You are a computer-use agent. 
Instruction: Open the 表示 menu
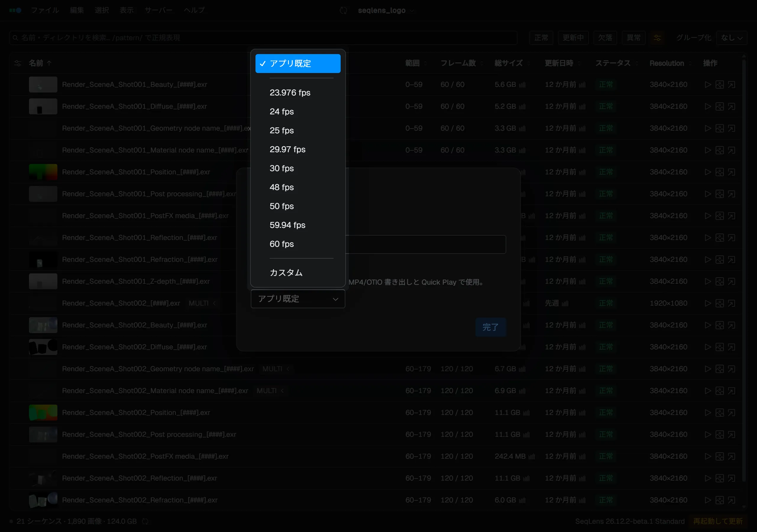pos(127,10)
